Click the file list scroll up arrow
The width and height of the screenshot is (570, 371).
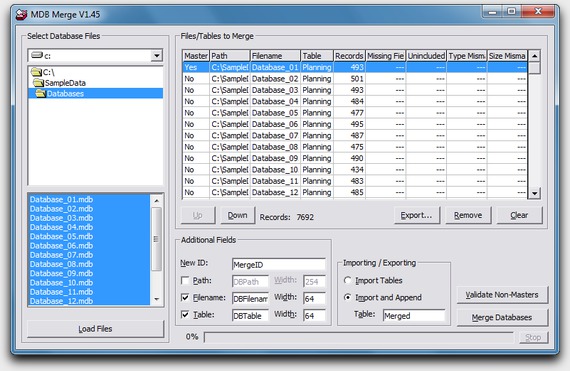click(x=157, y=201)
